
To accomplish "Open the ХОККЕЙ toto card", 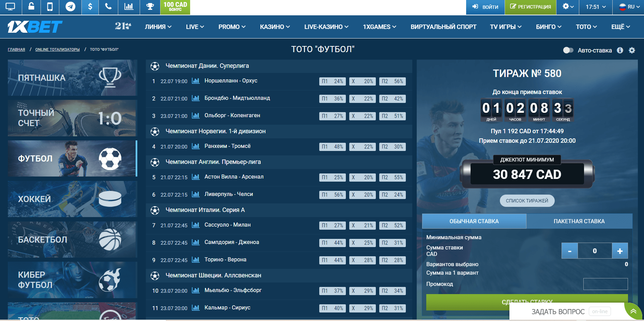I will [x=72, y=199].
